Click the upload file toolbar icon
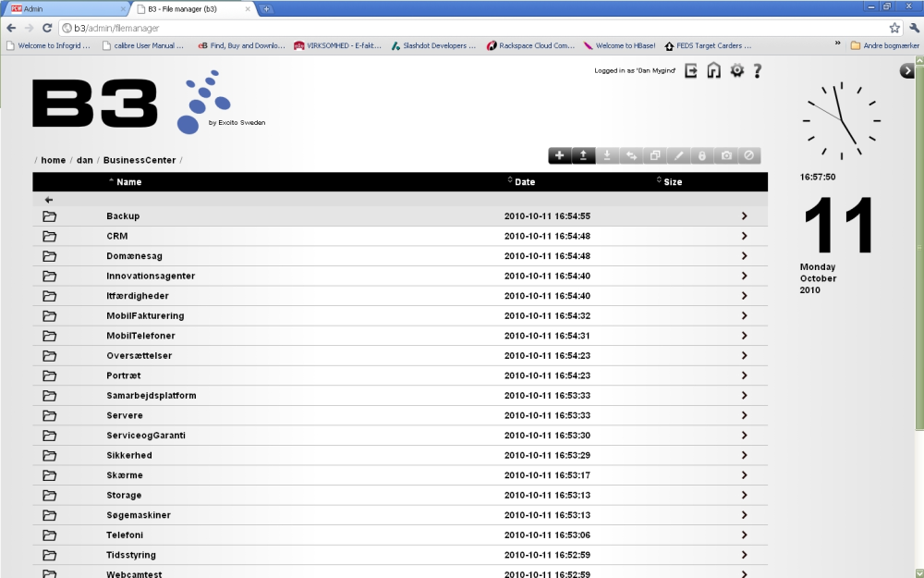 (583, 155)
